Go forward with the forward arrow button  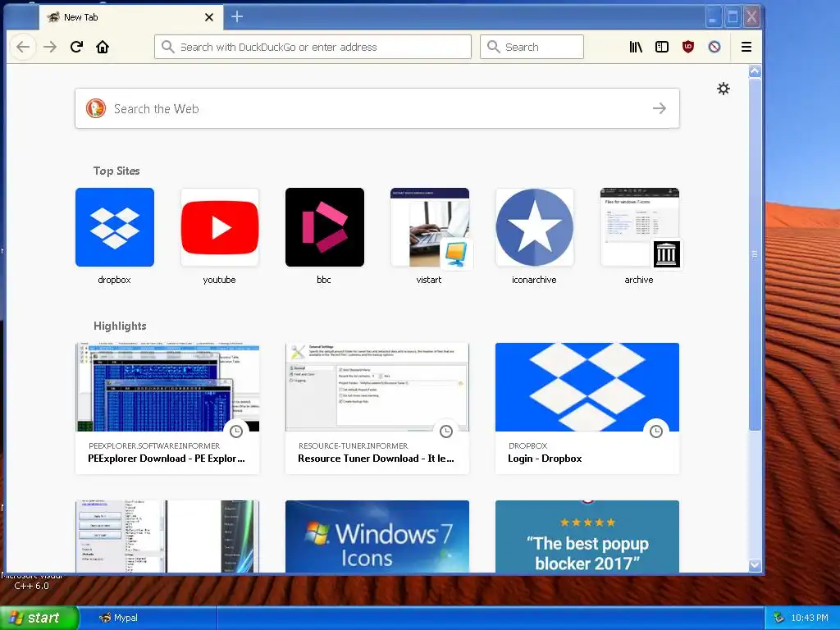pos(50,47)
